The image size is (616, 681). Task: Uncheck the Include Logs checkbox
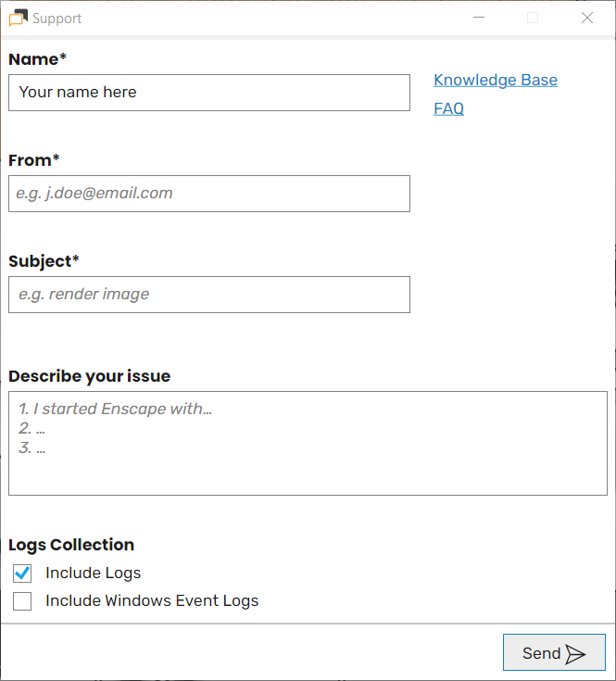pos(22,574)
